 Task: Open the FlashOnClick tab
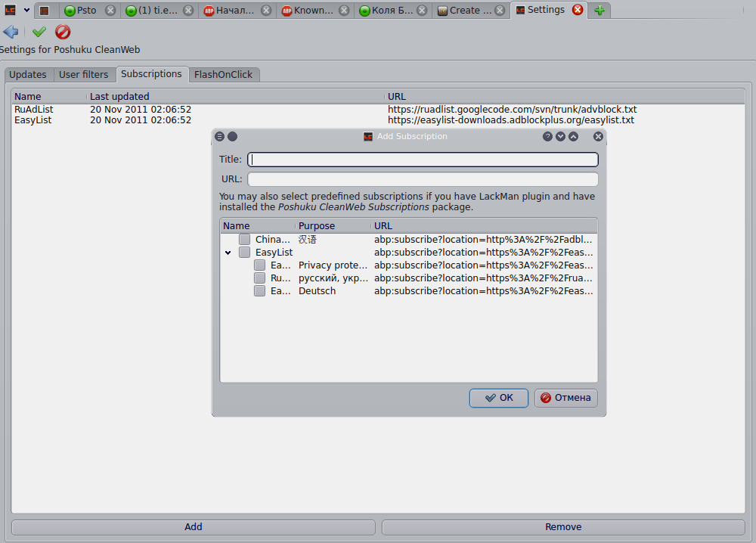point(223,75)
